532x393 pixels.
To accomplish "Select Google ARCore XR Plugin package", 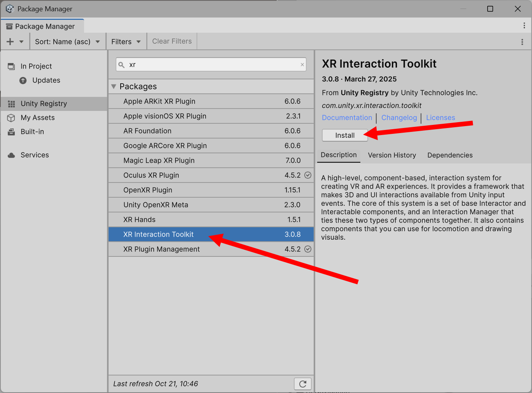I will pos(211,146).
